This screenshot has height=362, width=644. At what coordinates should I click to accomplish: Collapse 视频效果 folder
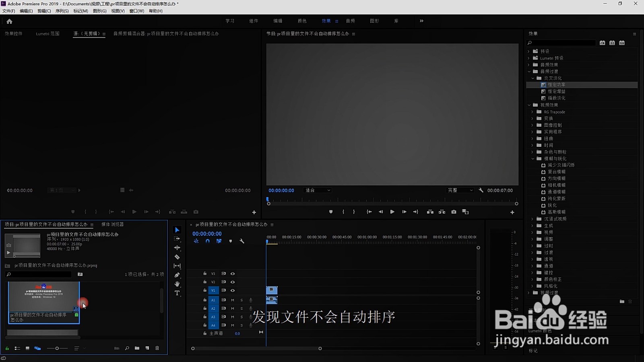click(x=529, y=105)
